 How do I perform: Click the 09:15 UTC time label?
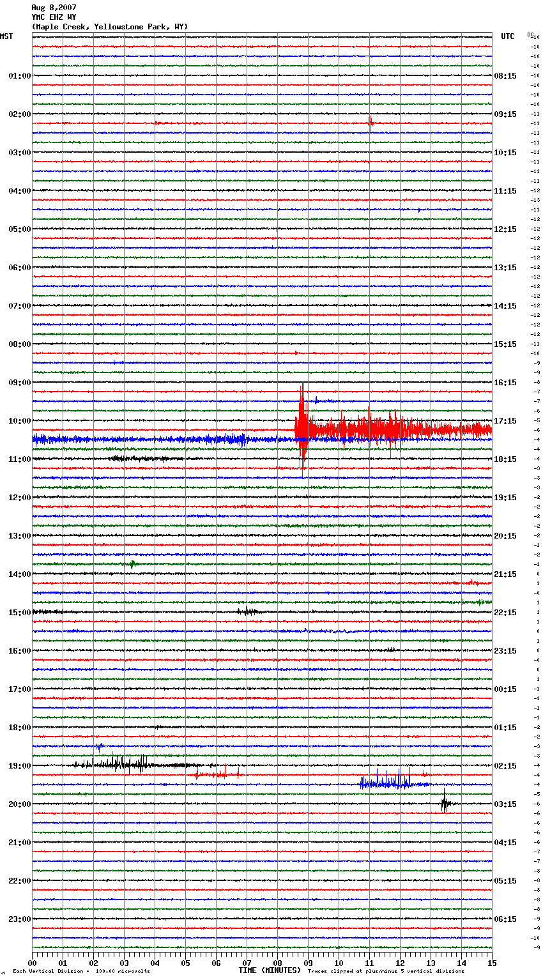pyautogui.click(x=505, y=114)
